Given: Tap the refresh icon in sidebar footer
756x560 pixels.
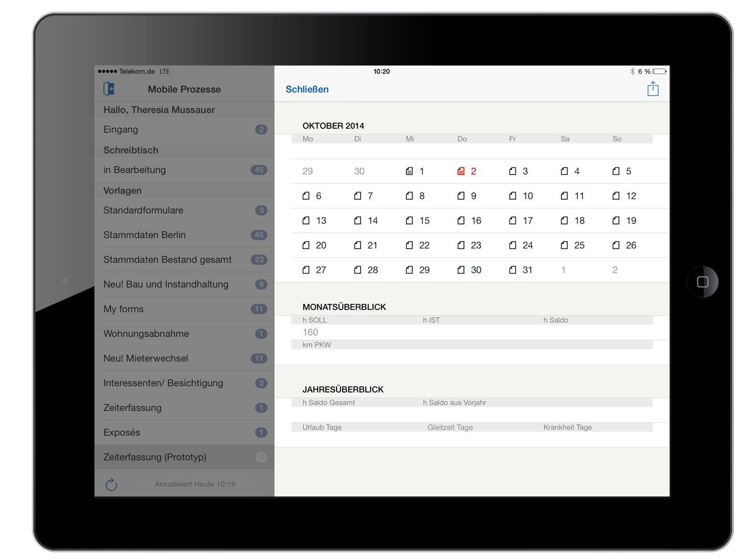Looking at the screenshot, I should (x=112, y=484).
